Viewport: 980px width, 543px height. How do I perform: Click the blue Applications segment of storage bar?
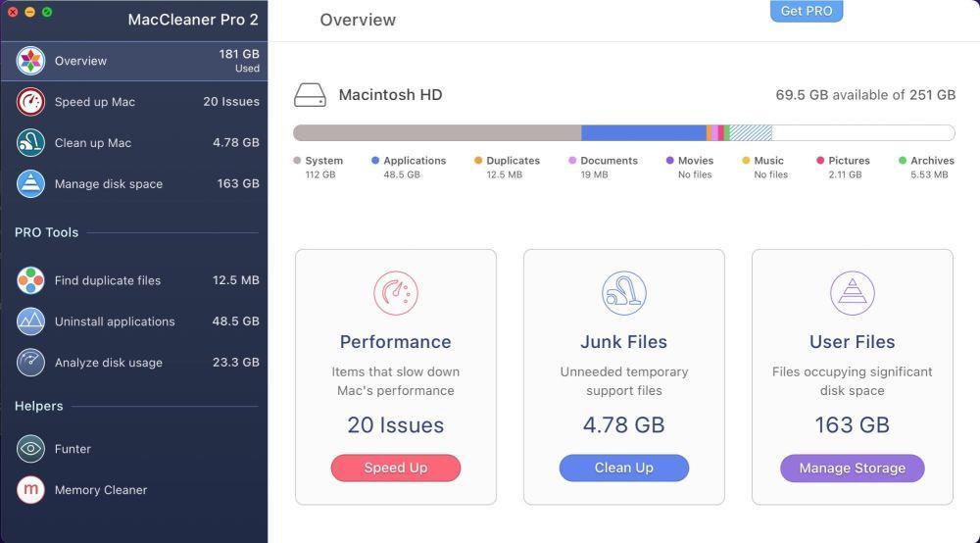point(644,132)
